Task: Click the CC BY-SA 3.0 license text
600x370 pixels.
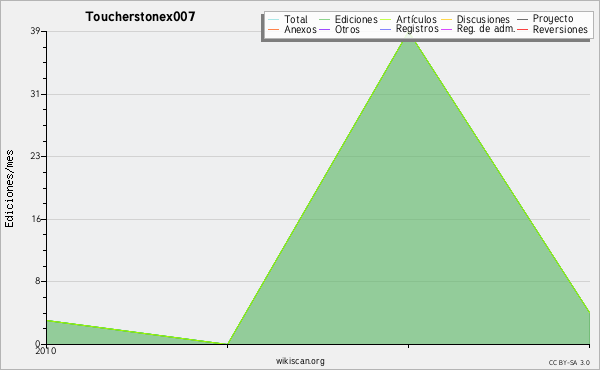Action: pos(569,363)
